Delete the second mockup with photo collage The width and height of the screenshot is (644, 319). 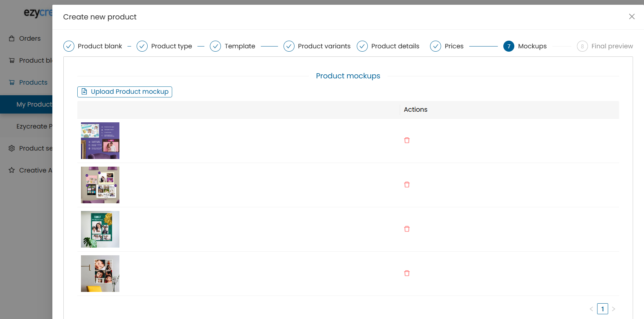click(407, 185)
